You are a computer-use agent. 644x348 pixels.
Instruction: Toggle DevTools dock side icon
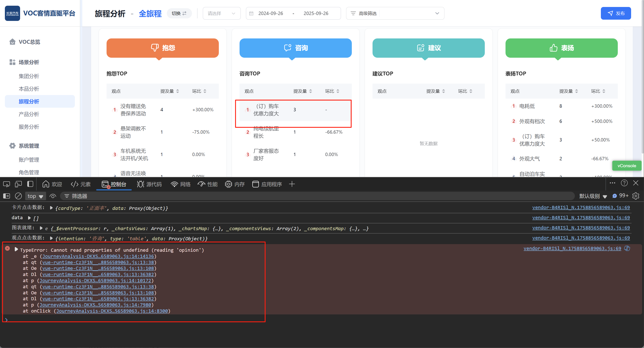tap(30, 184)
